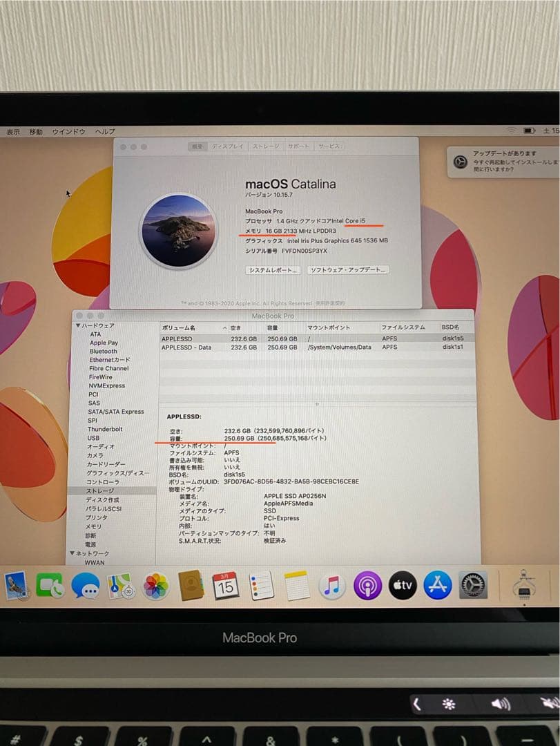
Task: Click the battery status icon
Action: tap(529, 131)
